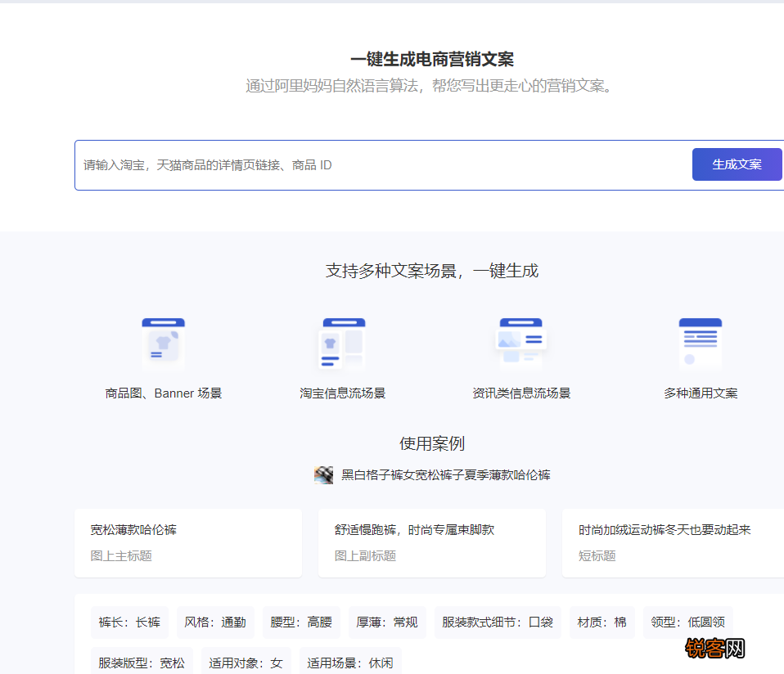Screen dimensions: 784x674
Task: Click the 风格：通勤 tag
Action: (215, 622)
